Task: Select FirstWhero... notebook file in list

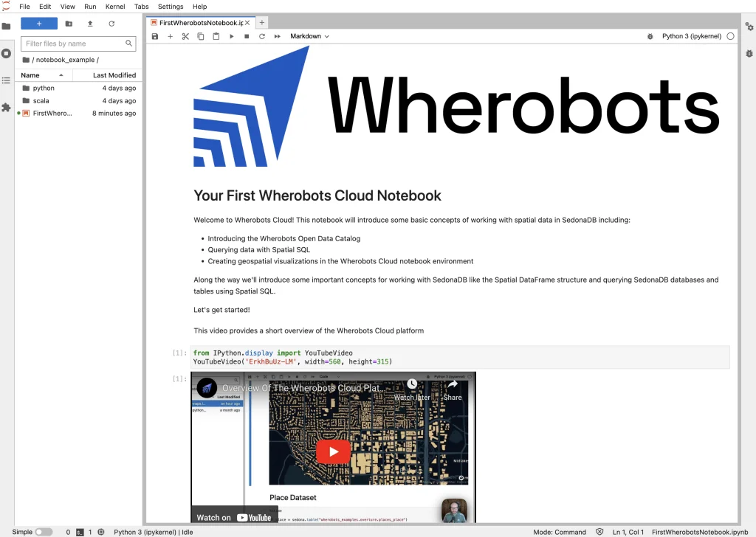Action: coord(78,113)
